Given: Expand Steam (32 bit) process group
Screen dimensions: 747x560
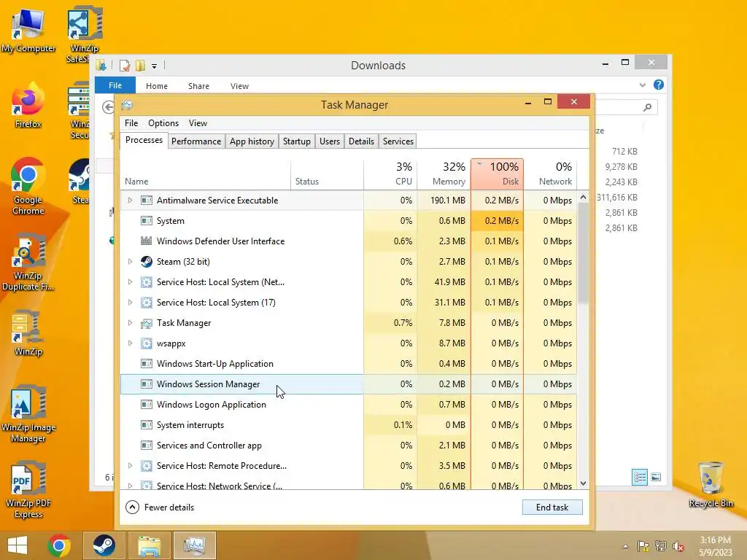Looking at the screenshot, I should [130, 262].
